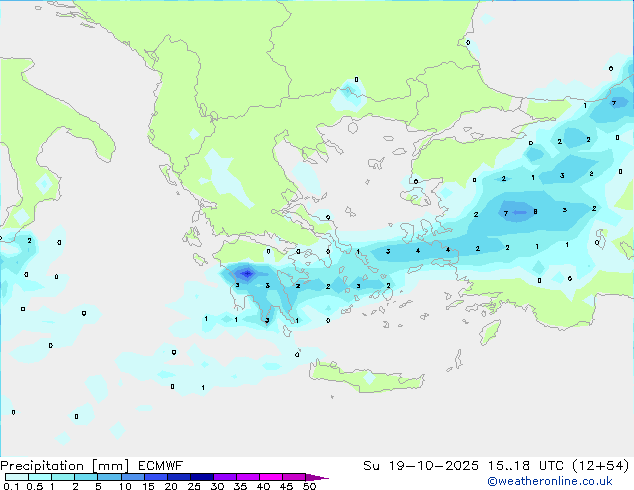The width and height of the screenshot is (634, 490).
Task: Pick the 2–5 mm legend color swatch
Action: [x=86, y=477]
